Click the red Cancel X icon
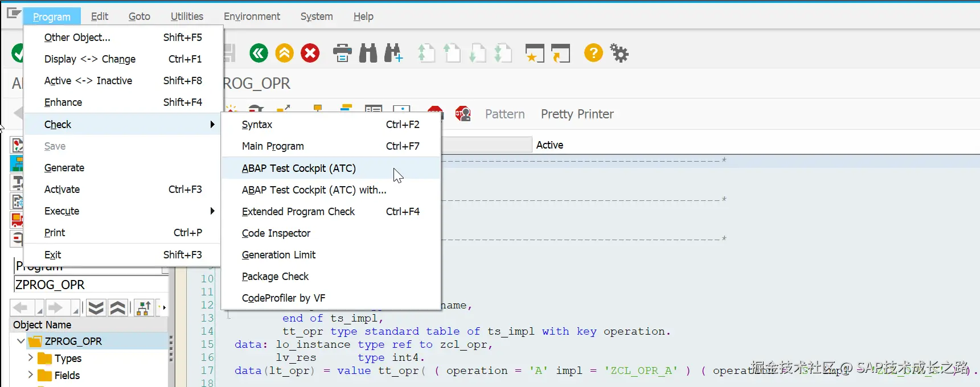 [310, 53]
